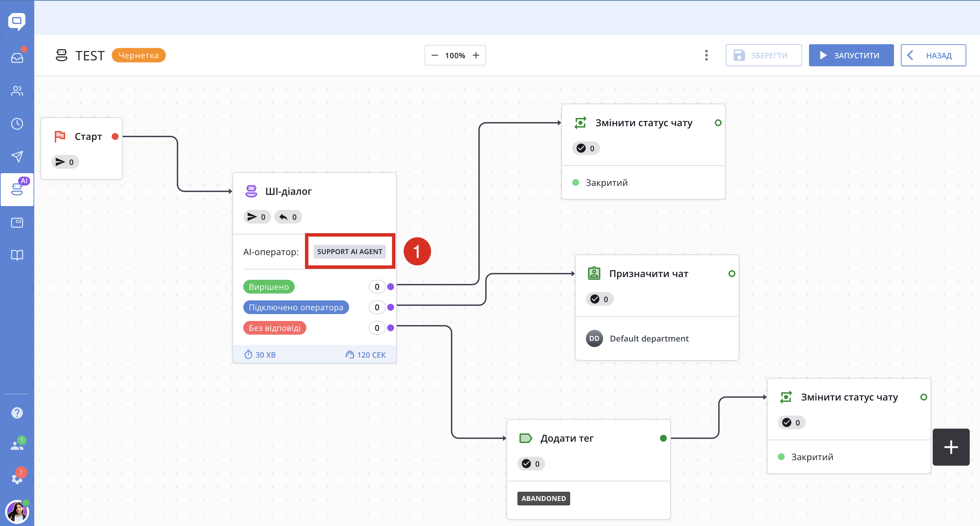Click the 120 СЕК operator wait setting
The image size is (980, 526).
[x=366, y=355]
